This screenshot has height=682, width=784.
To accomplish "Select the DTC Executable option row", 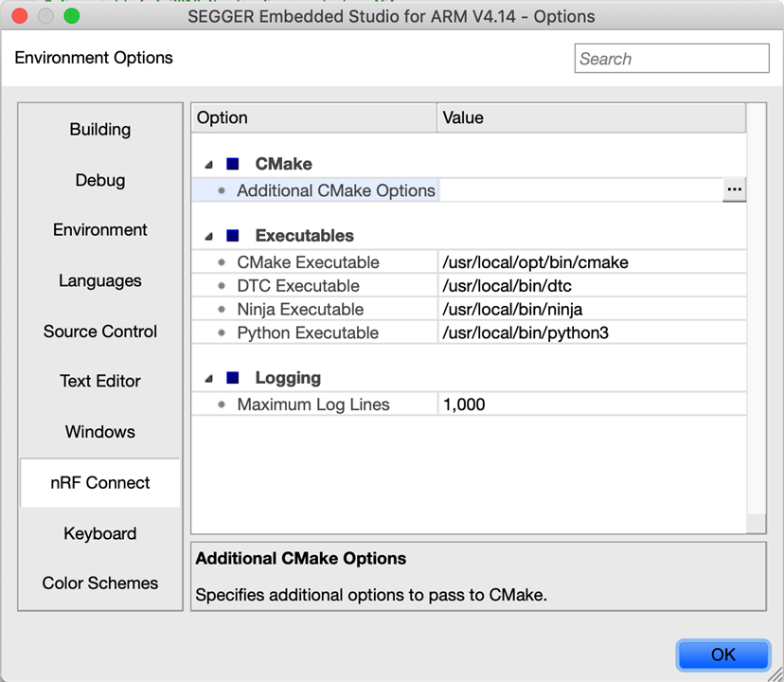I will 469,285.
